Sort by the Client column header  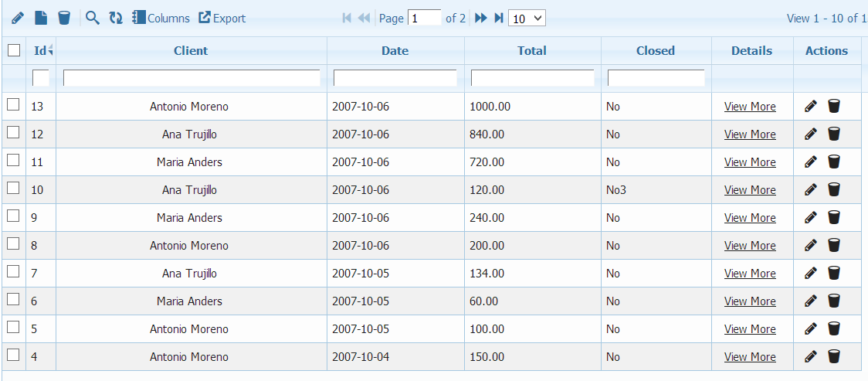coord(191,51)
